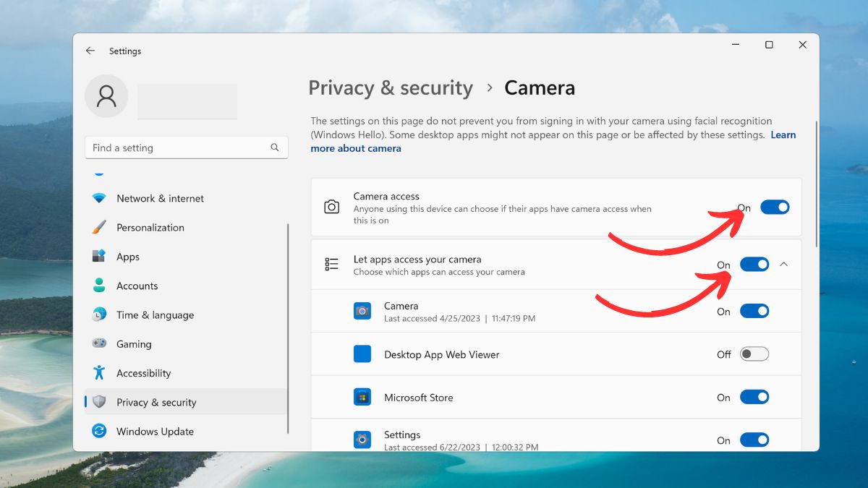Image resolution: width=868 pixels, height=488 pixels.
Task: Go to Apps settings
Action: 186,257
